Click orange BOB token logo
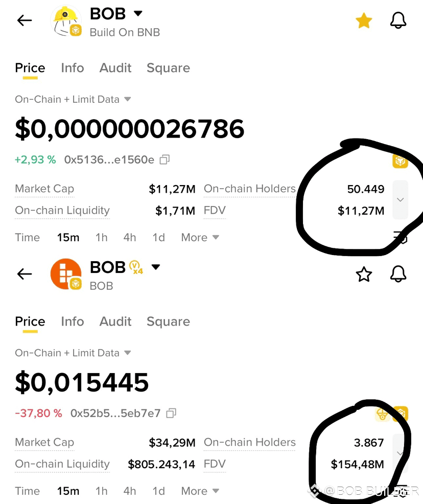 66,274
